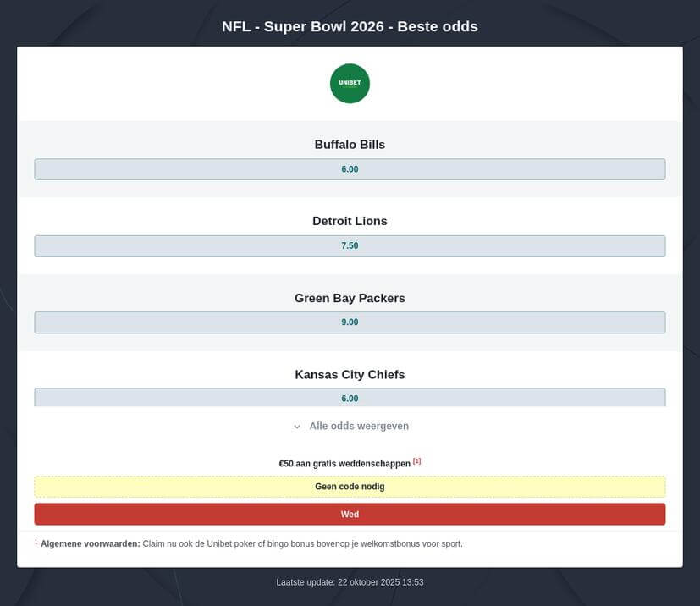700x606 pixels.
Task: Click the Detroit Lions team heading
Action: click(x=350, y=221)
